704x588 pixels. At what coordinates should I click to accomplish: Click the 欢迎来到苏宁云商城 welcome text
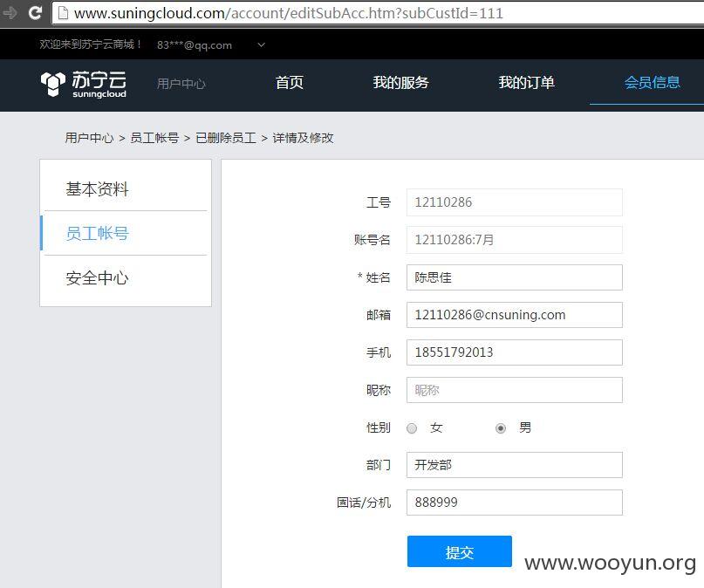click(x=91, y=44)
